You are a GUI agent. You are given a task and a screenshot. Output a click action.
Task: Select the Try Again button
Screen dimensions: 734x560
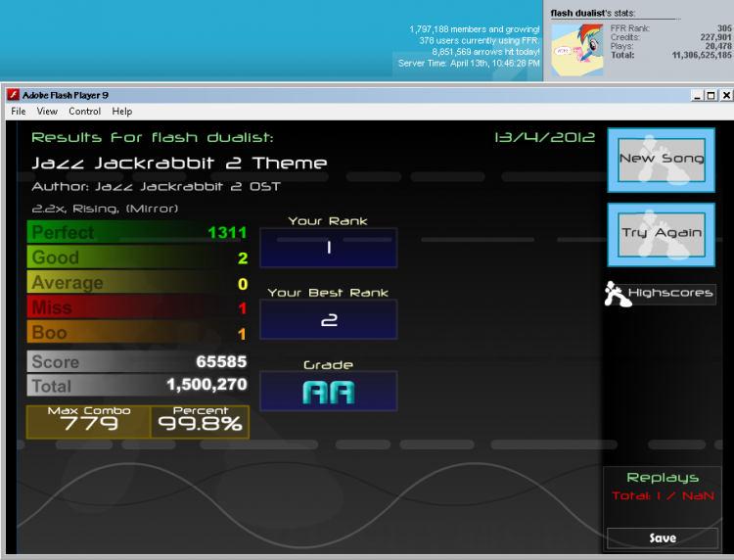click(x=661, y=235)
